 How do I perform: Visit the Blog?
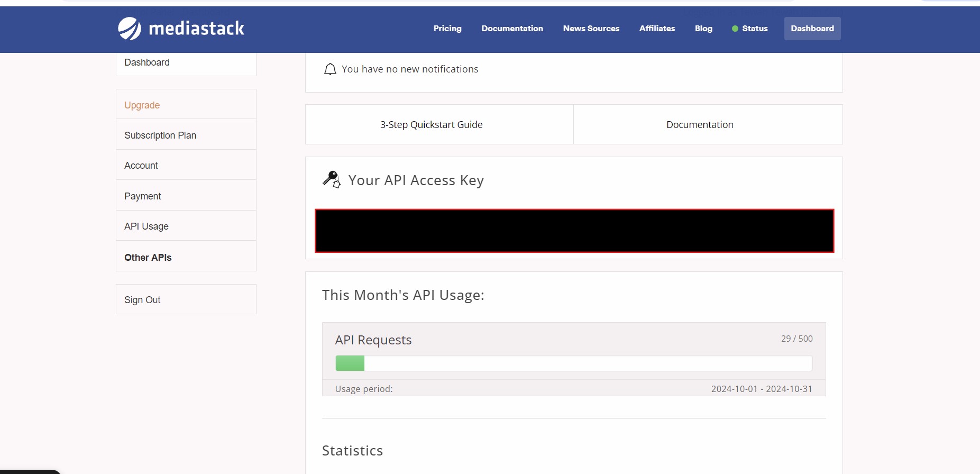pyautogui.click(x=703, y=29)
